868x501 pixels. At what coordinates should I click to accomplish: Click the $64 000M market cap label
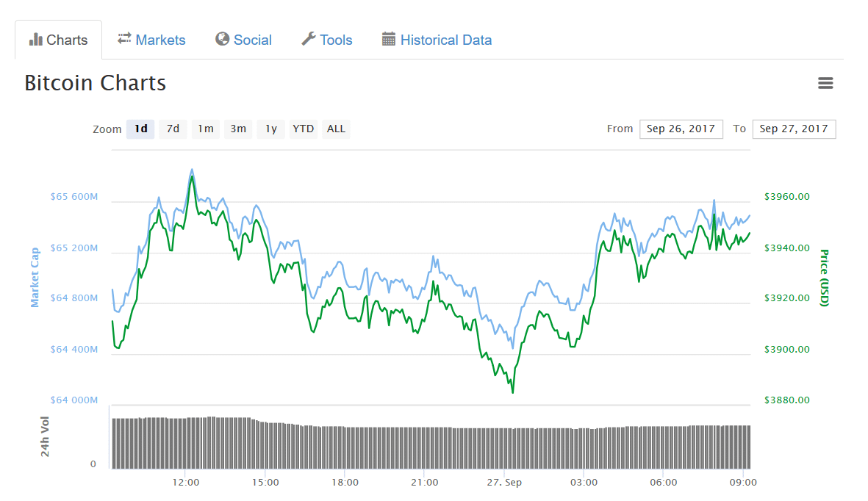[x=74, y=400]
